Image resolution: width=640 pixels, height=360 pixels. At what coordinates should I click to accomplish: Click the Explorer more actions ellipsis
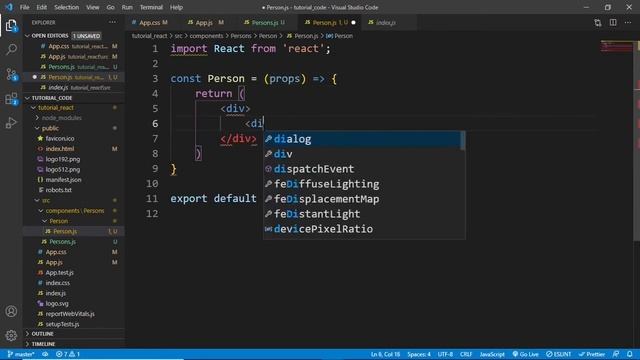pyautogui.click(x=112, y=22)
